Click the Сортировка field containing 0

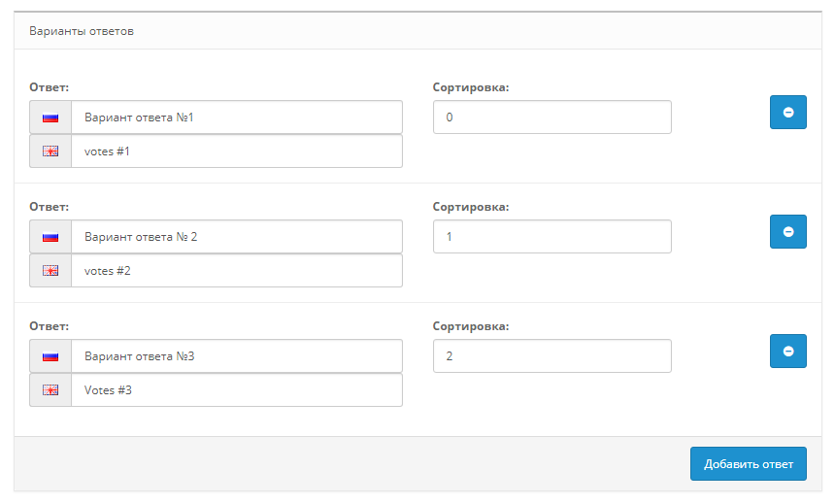pos(551,118)
